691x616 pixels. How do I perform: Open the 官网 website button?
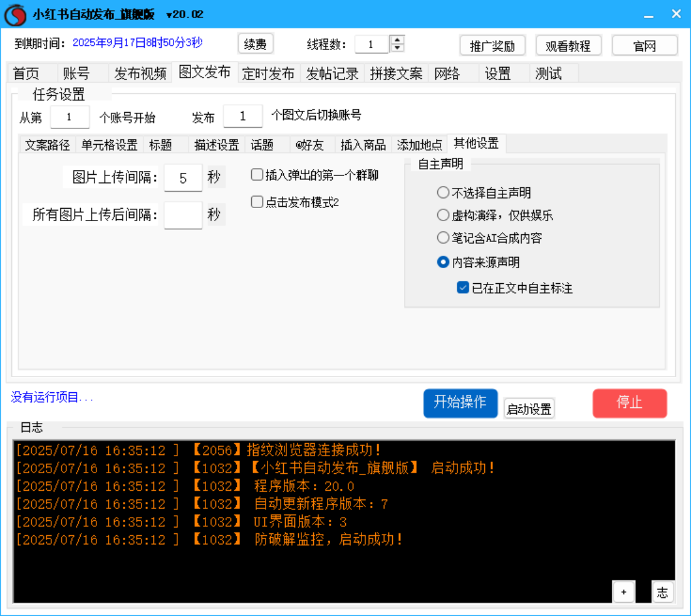pos(645,46)
